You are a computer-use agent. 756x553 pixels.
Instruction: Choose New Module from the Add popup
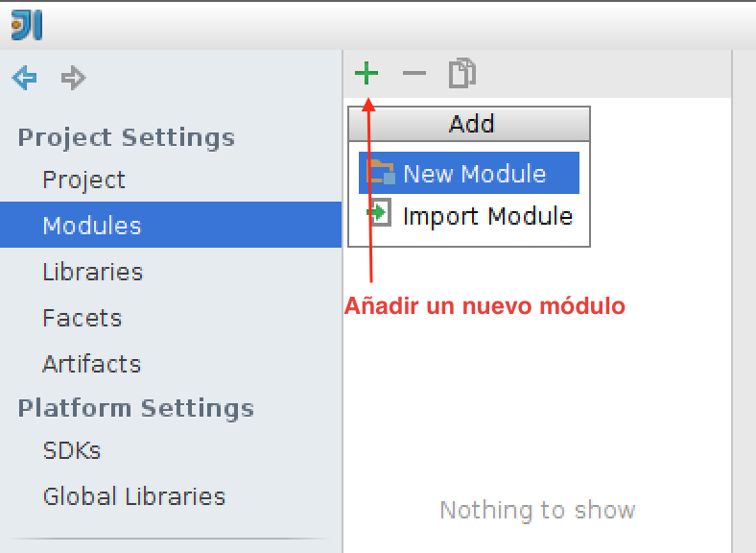468,173
